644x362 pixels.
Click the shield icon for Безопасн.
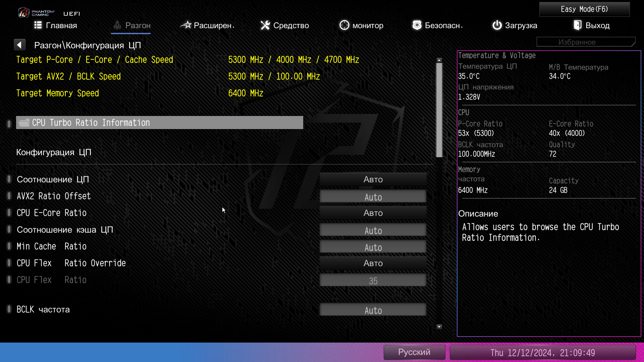(x=417, y=25)
